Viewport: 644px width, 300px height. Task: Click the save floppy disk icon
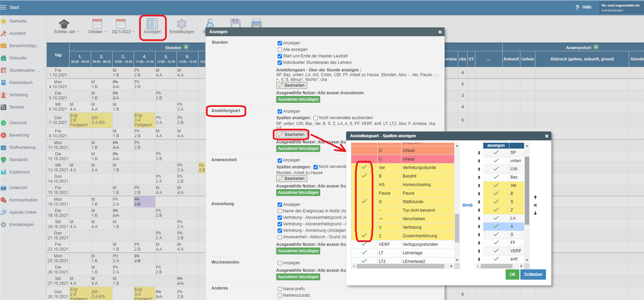point(235,24)
